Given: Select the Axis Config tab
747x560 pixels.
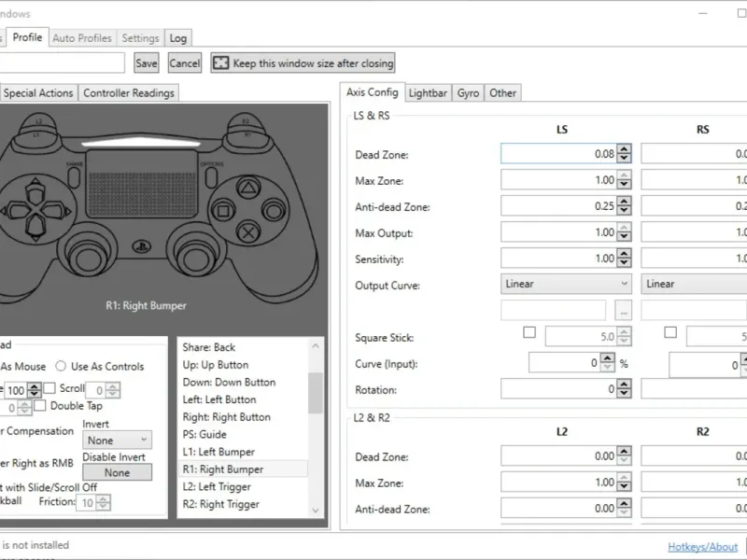Looking at the screenshot, I should [372, 91].
